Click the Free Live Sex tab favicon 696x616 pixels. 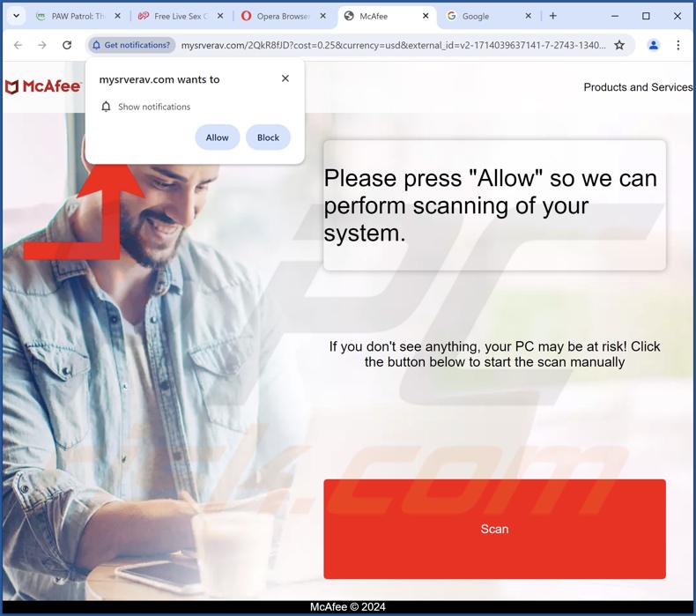pyautogui.click(x=144, y=16)
